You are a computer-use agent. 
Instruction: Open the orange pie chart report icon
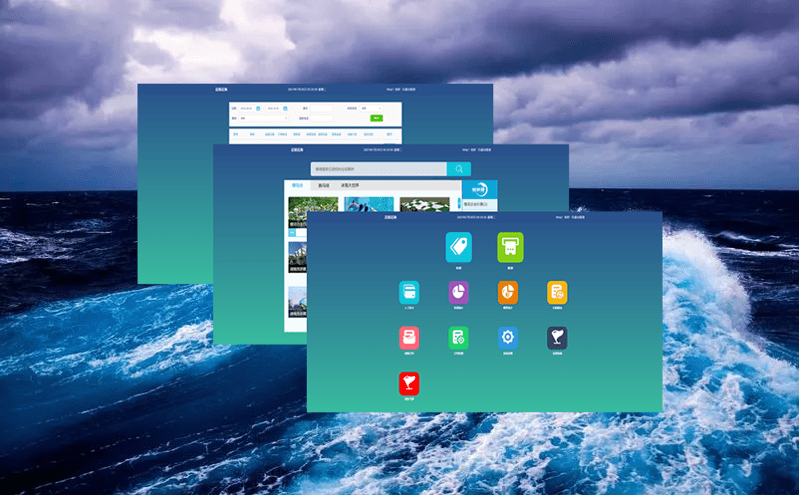(x=508, y=292)
